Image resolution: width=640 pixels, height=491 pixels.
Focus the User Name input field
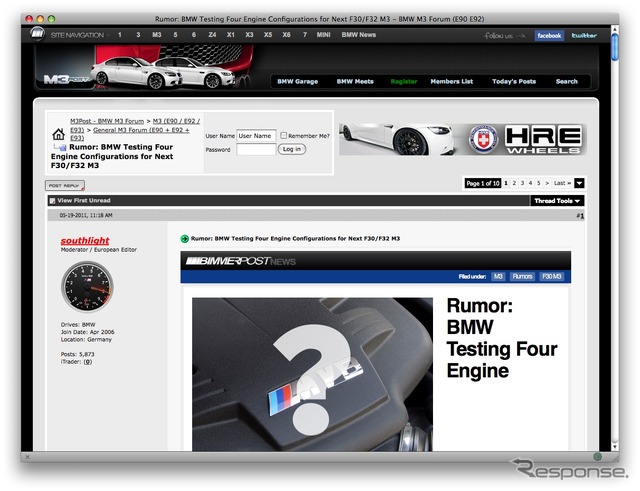click(256, 136)
